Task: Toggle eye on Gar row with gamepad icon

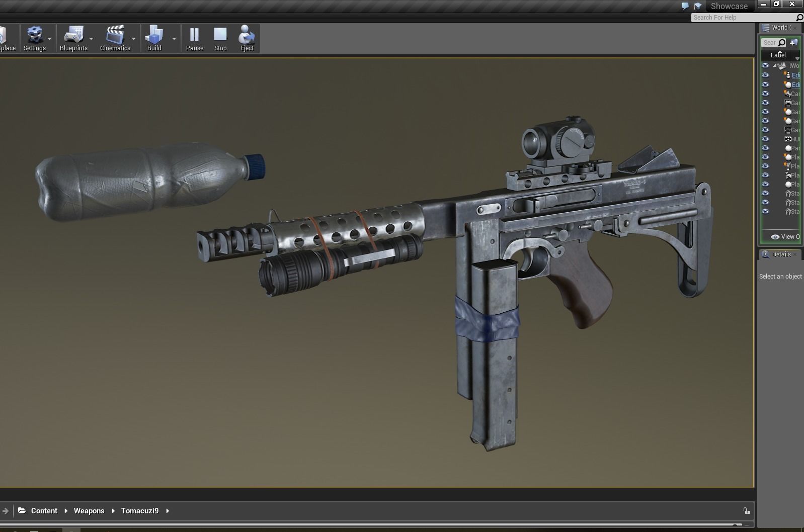Action: pyautogui.click(x=765, y=103)
